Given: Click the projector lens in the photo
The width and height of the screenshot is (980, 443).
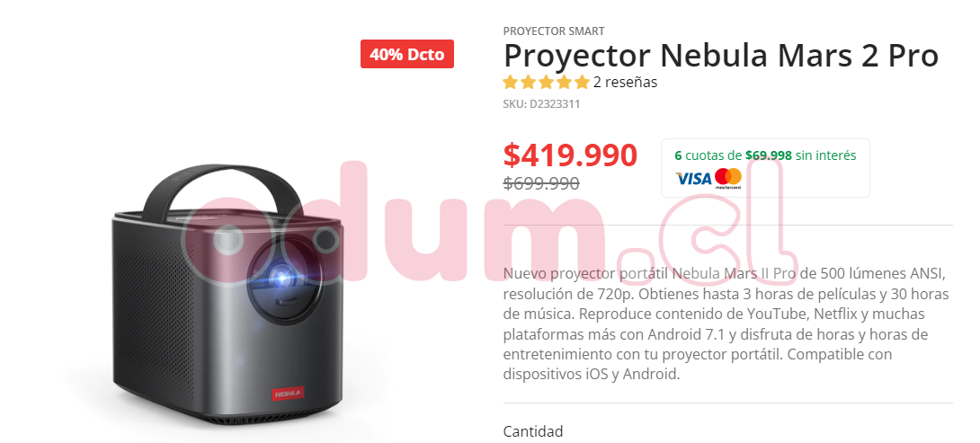Looking at the screenshot, I should point(282,275).
